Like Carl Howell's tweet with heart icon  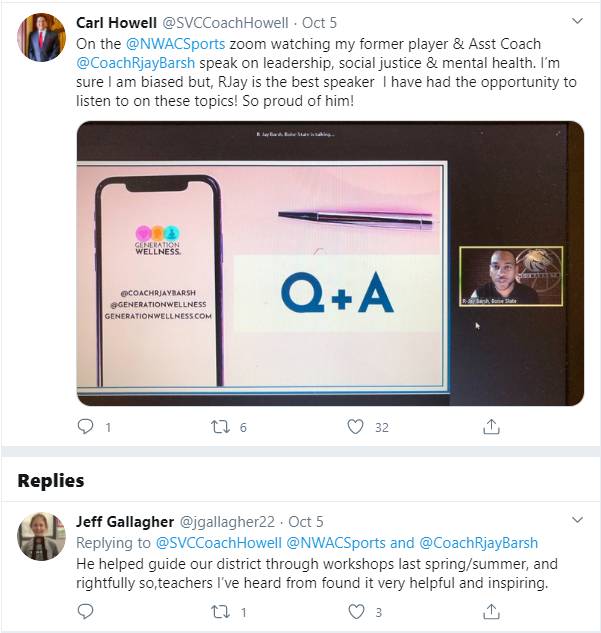pos(356,427)
